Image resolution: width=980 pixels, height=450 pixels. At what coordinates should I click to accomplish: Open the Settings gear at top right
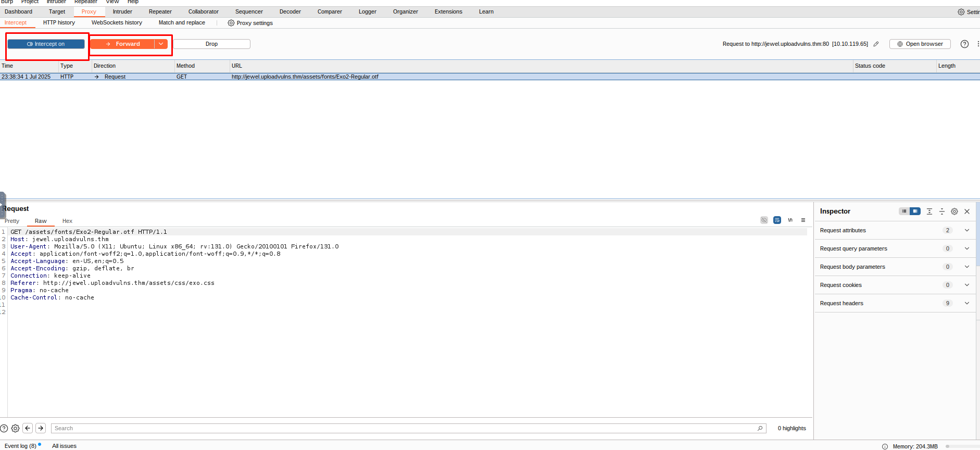click(x=968, y=12)
